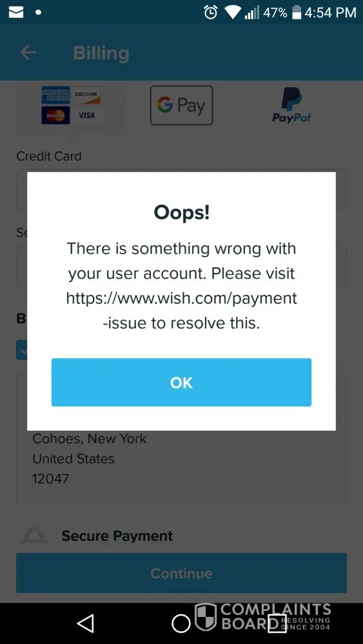
Task: Tap the Android back navigation triangle
Action: click(86, 623)
